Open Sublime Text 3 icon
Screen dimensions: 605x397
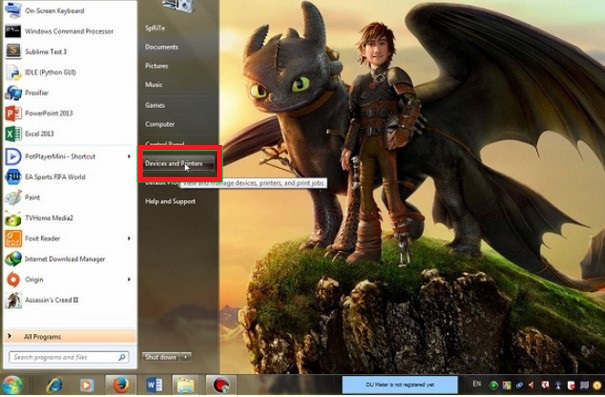pos(13,51)
